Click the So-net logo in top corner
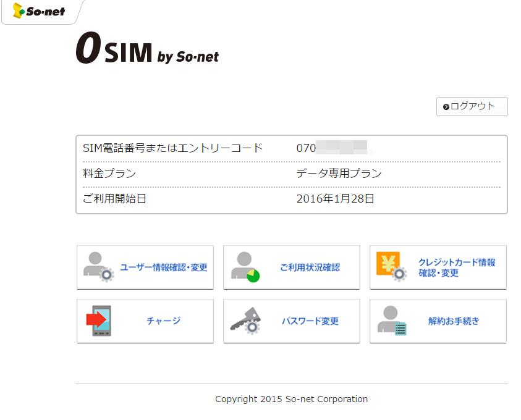The image size is (521, 420). (39, 11)
